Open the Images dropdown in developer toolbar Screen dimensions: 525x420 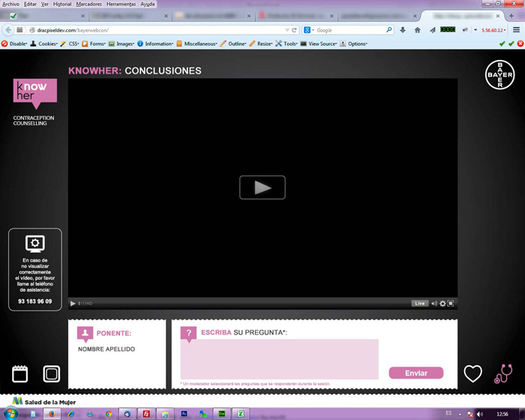(x=121, y=43)
